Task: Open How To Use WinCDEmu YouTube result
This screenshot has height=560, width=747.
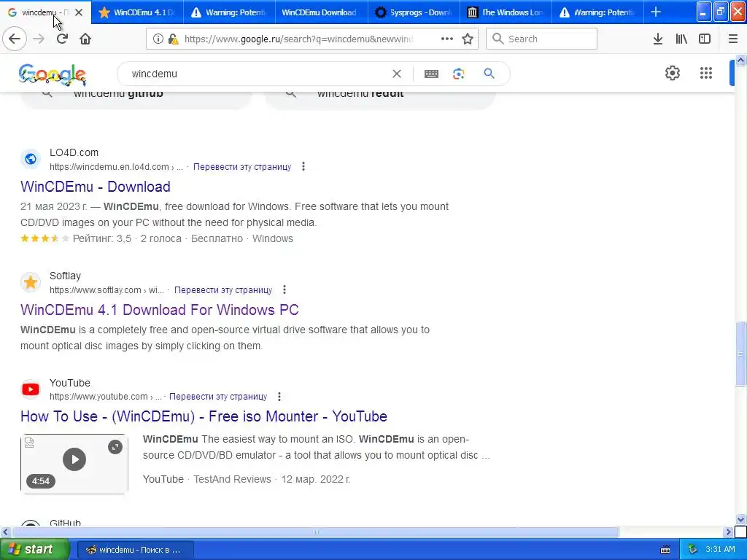Action: pyautogui.click(x=204, y=416)
